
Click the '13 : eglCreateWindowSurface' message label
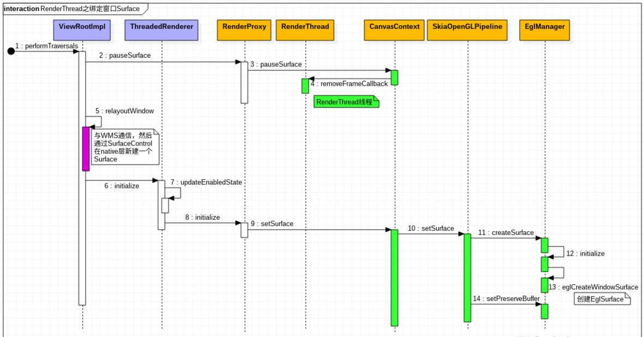(593, 287)
